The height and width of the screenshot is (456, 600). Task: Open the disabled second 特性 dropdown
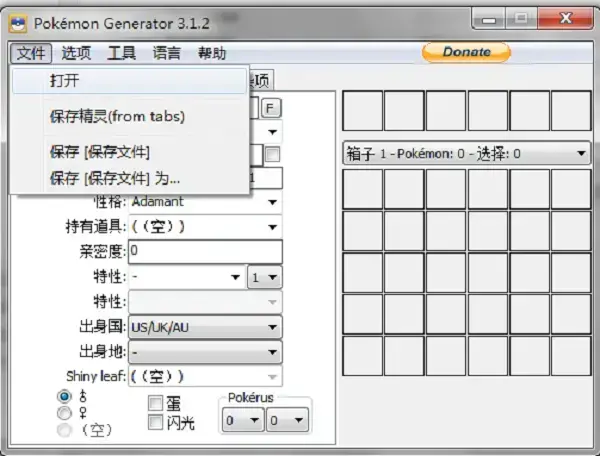(206, 302)
